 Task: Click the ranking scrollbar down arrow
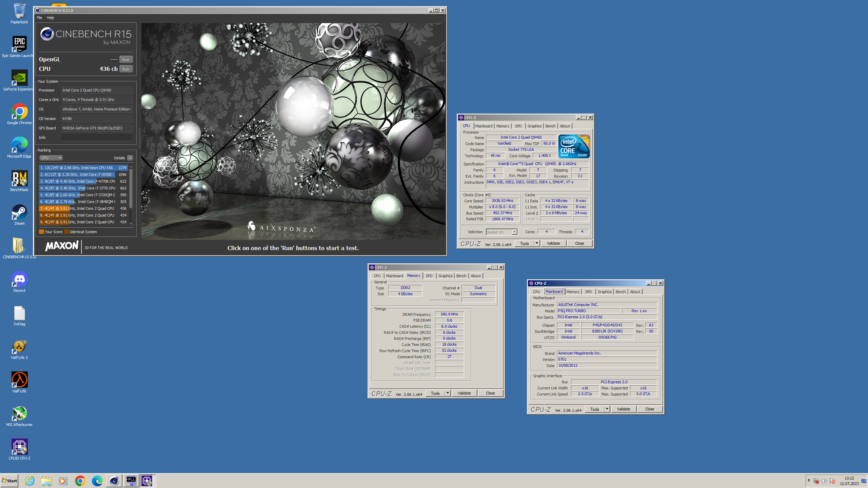coord(131,224)
